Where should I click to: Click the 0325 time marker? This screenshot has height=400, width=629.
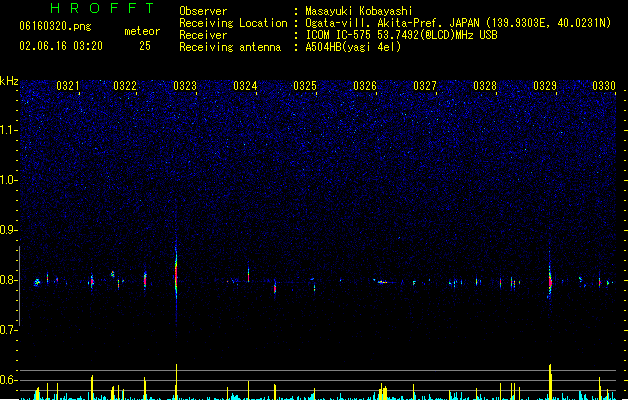click(305, 86)
